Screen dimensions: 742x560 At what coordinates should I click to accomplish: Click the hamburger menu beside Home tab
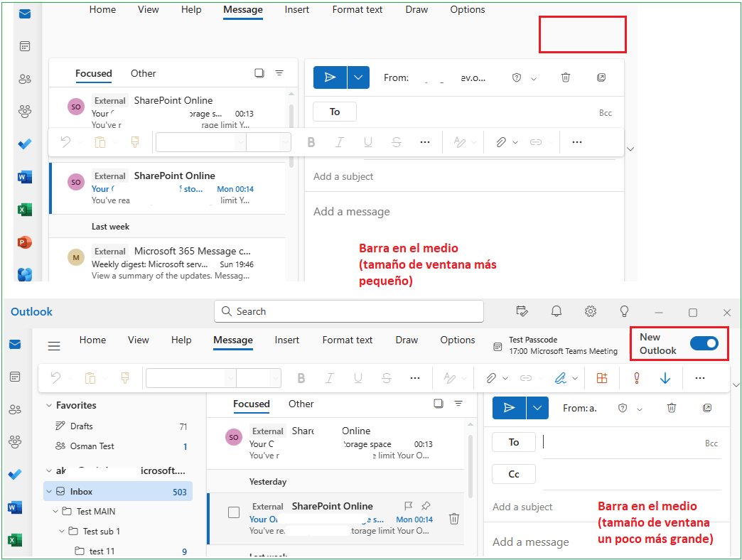(54, 346)
